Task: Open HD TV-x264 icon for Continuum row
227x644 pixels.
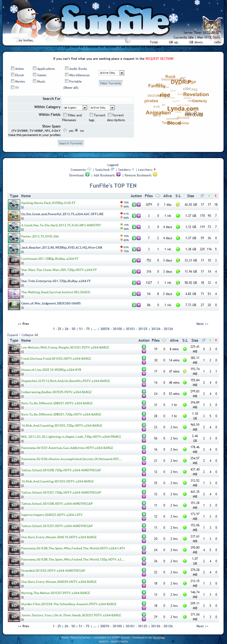Action: (14, 260)
